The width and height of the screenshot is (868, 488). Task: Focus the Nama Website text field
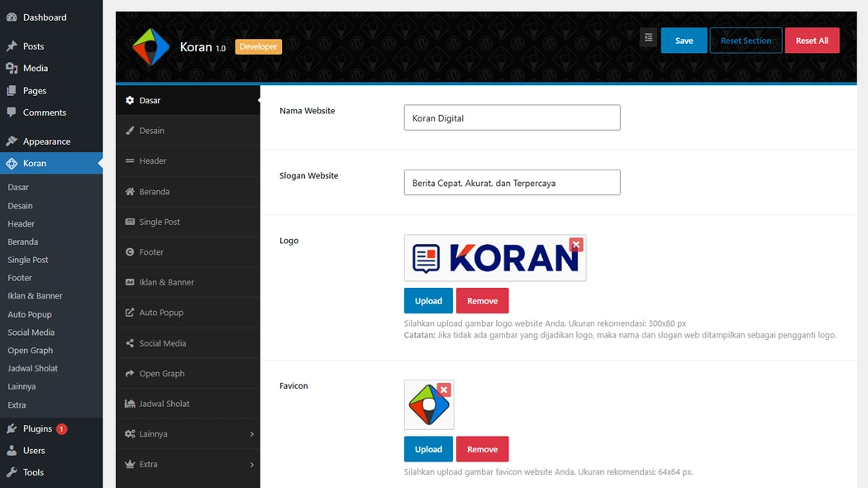pyautogui.click(x=512, y=117)
